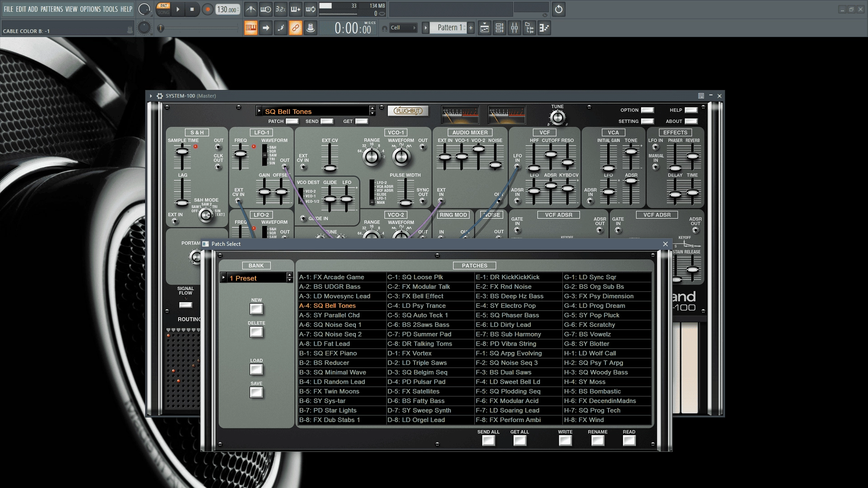Open SYSTEM-100 plugin gear options
868x488 pixels.
(160, 96)
